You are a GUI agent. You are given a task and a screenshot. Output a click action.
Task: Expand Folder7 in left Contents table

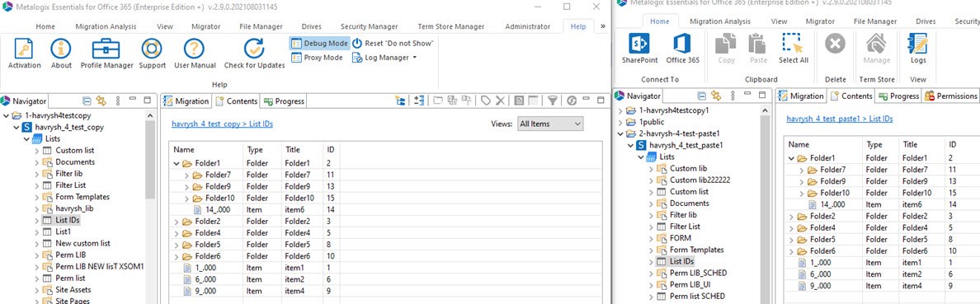[x=187, y=175]
